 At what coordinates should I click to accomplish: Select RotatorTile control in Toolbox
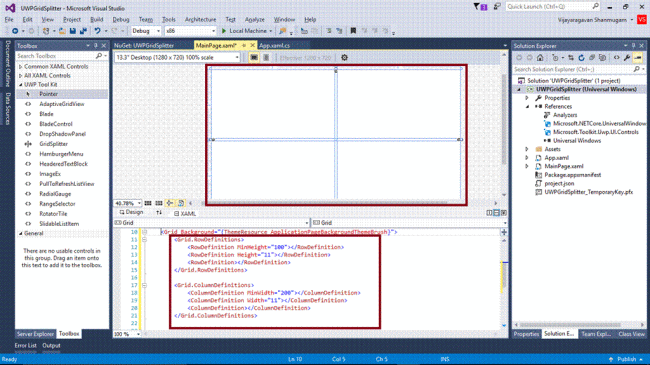pos(53,214)
